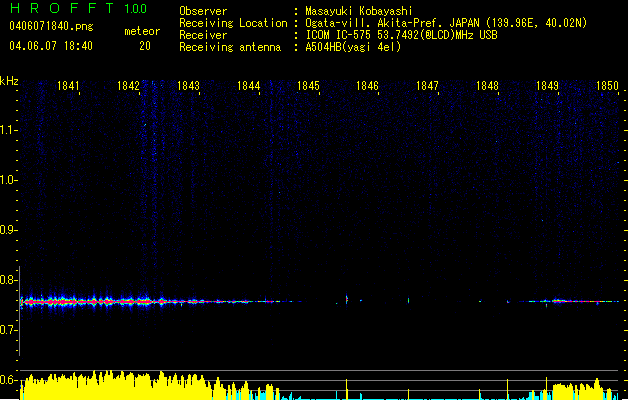
Task: Click the Observer field label
Action: pyautogui.click(x=203, y=11)
